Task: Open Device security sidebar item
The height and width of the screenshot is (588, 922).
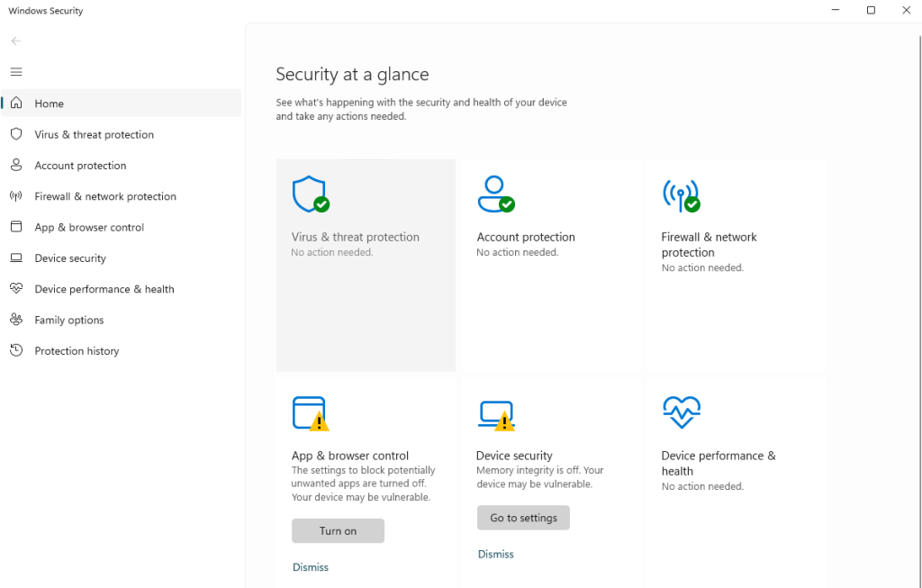Action: tap(122, 258)
